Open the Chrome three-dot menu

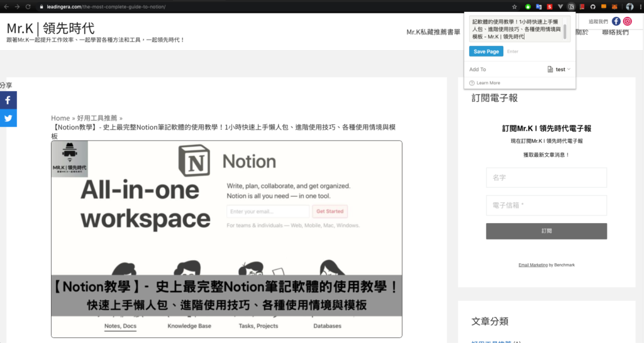[640, 6]
